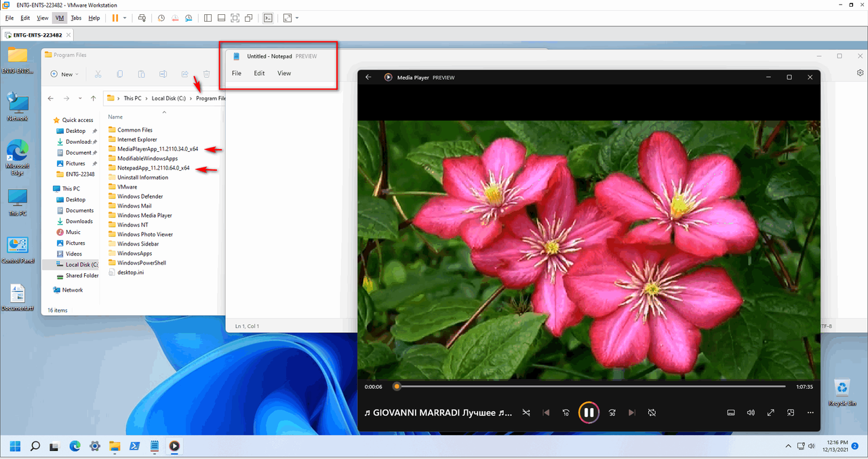Open the Windows Start button

[x=15, y=445]
